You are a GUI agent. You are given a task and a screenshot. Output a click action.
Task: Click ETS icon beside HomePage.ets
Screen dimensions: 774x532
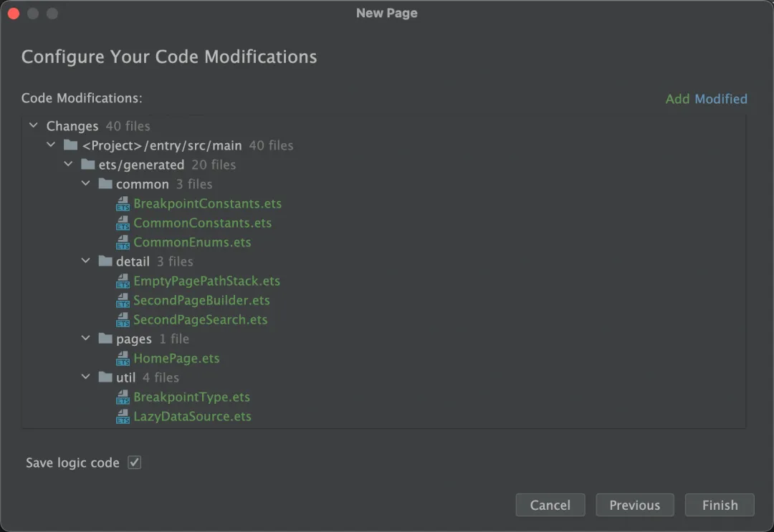tap(123, 359)
